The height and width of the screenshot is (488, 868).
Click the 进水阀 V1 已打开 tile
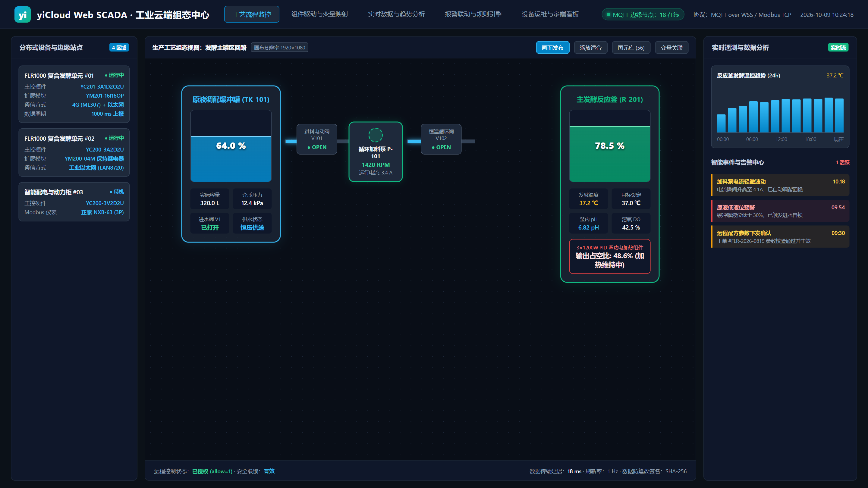(209, 223)
